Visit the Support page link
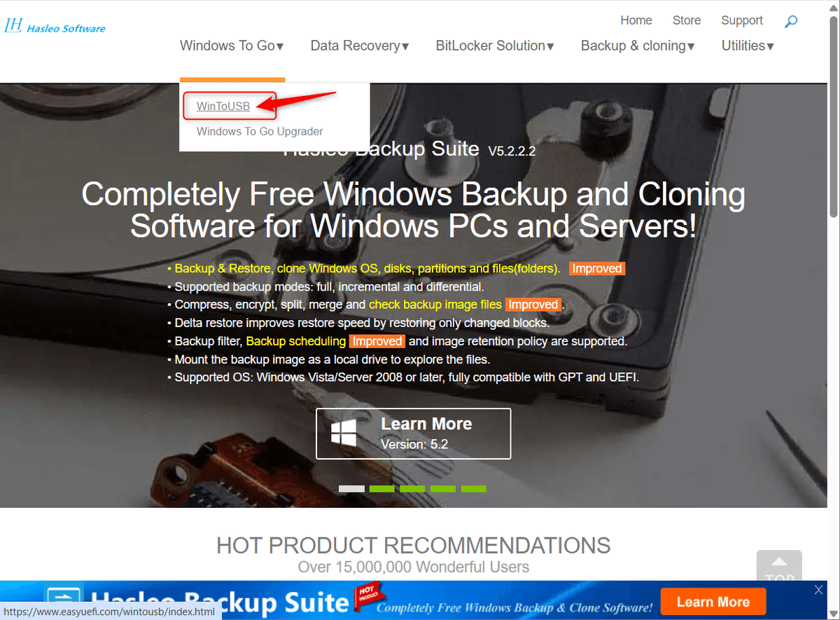Image resolution: width=840 pixels, height=620 pixels. 742,20
